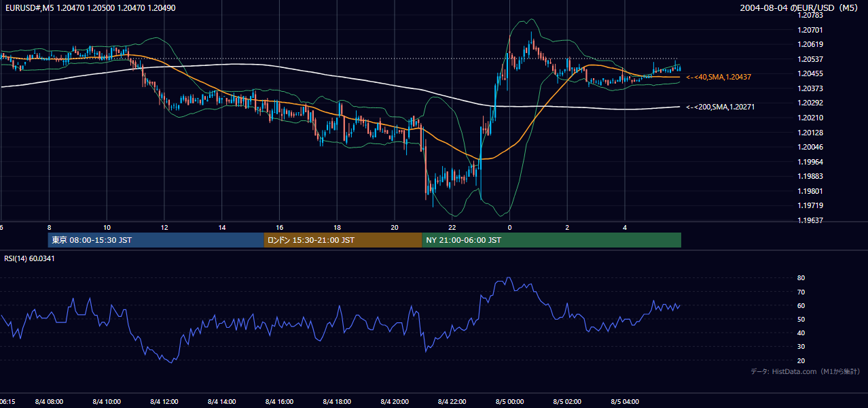Click the 1.20373 price axis label
This screenshot has width=868, height=408.
tap(811, 88)
